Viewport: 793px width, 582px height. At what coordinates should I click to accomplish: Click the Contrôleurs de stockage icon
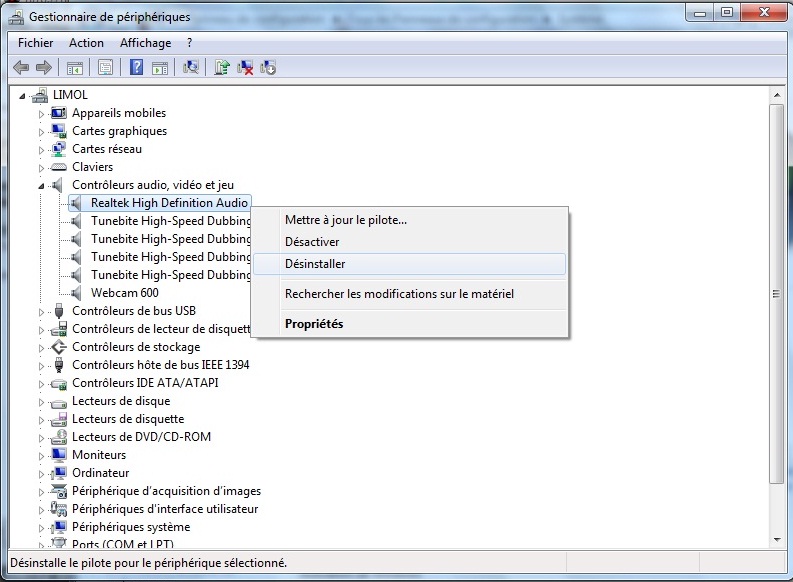[59, 347]
